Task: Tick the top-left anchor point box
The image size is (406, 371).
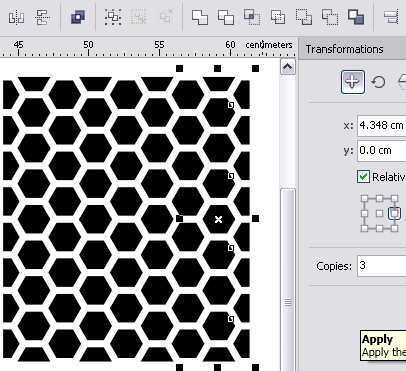Action: coord(364,199)
